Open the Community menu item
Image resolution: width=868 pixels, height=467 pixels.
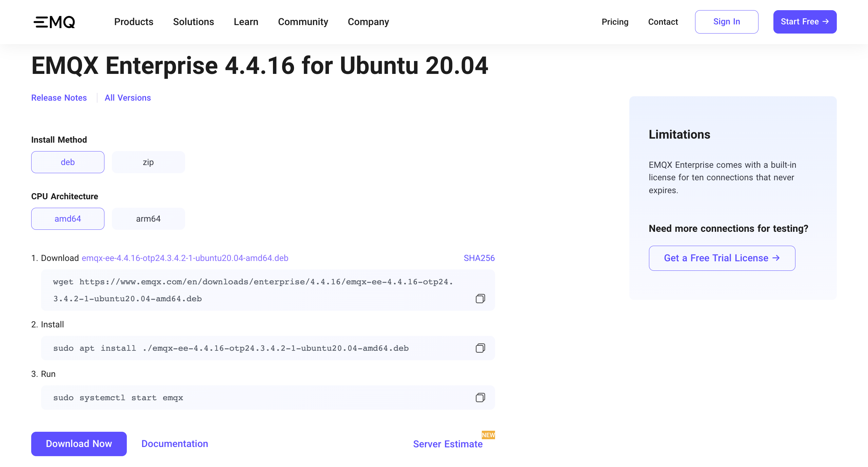click(303, 22)
